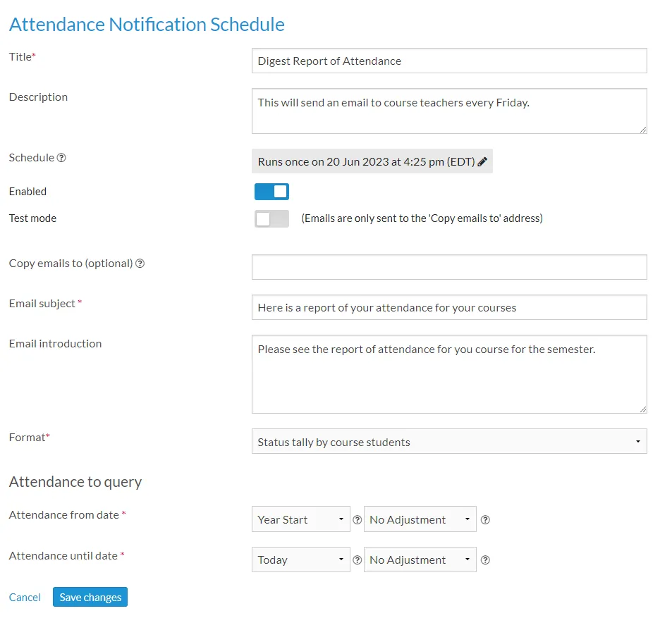
Task: Focus the Copy emails to field
Action: point(449,267)
